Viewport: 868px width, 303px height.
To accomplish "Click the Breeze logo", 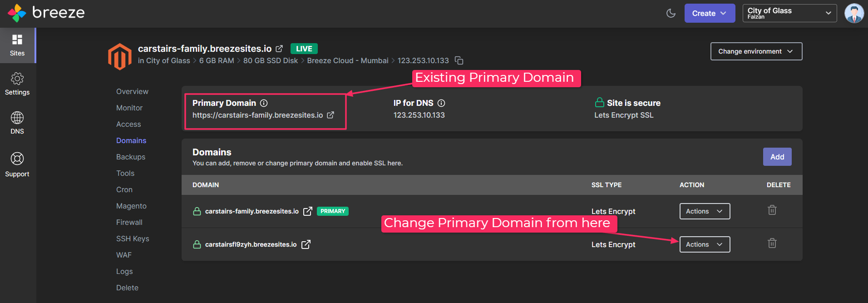I will click(46, 13).
